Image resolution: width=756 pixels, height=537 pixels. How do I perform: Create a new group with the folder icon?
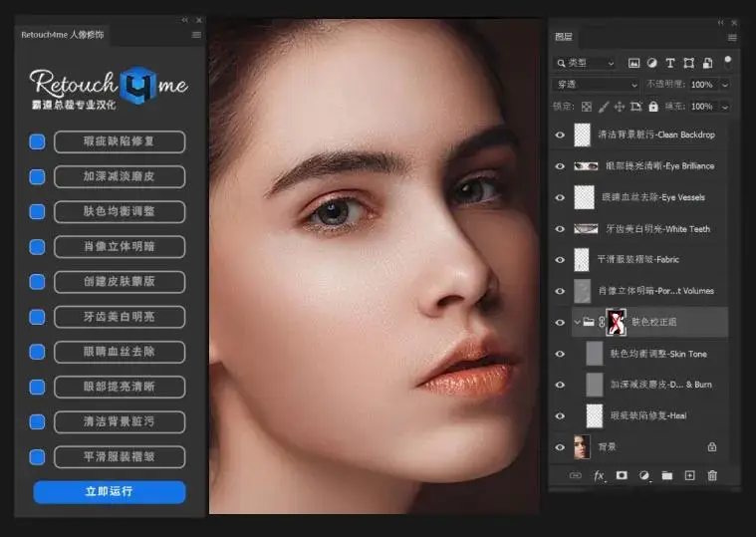pos(666,476)
